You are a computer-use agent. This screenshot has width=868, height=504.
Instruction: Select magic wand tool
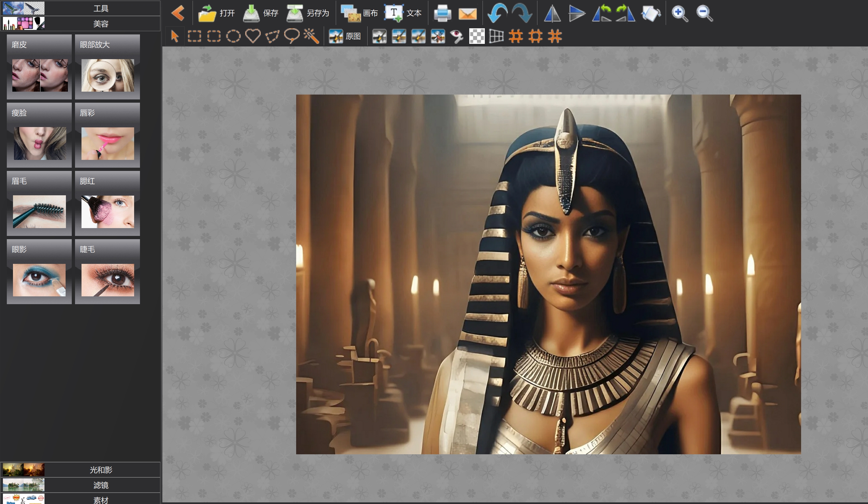coord(311,36)
